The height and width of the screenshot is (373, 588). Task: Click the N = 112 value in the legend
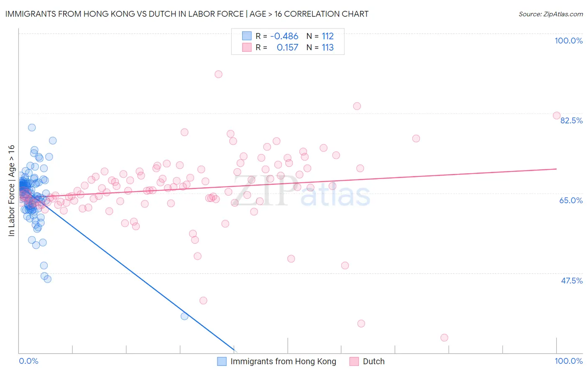click(x=320, y=36)
